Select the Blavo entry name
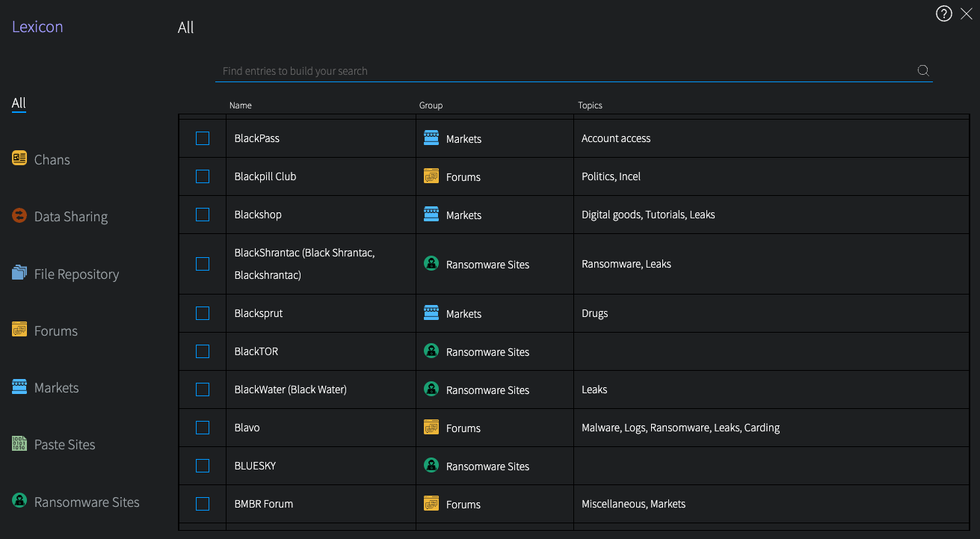 pos(247,428)
